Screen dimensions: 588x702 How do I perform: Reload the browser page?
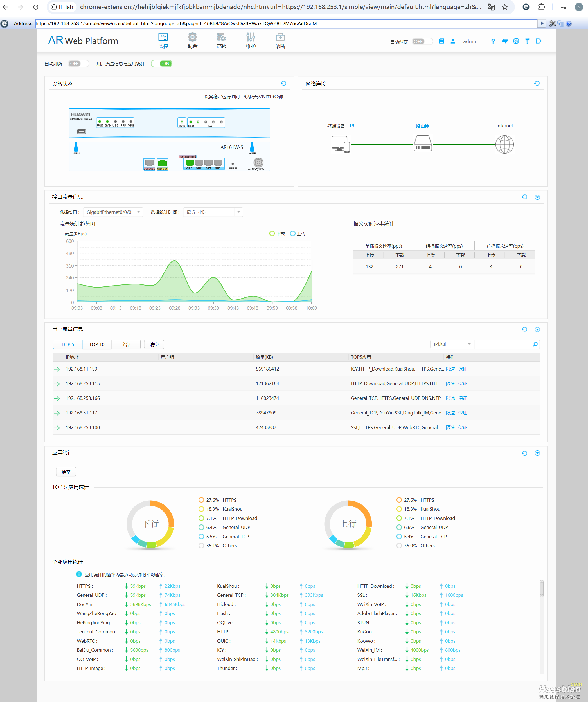click(36, 7)
